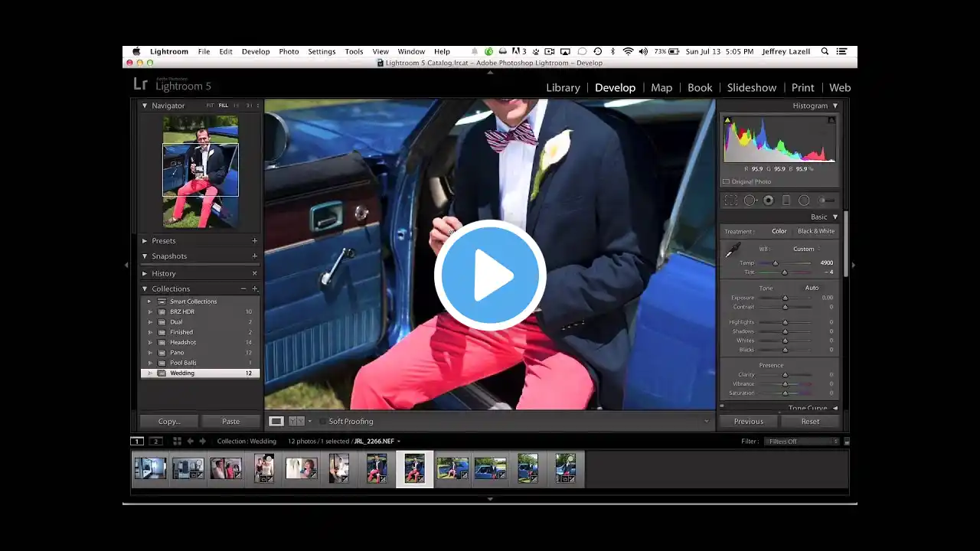Open the Photo menu
The image size is (980, 551).
click(x=289, y=51)
